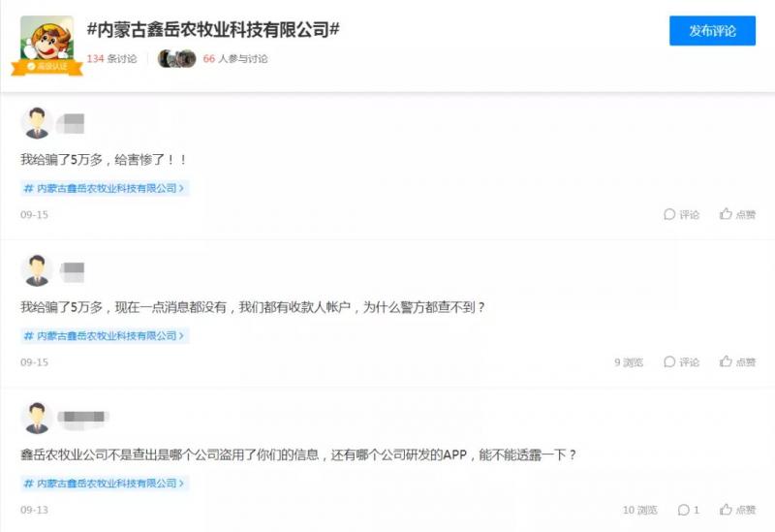This screenshot has height=532, width=775.
Task: Open the comment bubble showing 1 reply
Action: 688,510
